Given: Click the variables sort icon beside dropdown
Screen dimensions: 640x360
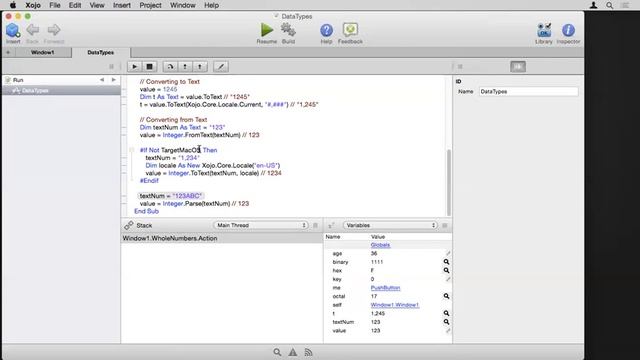Looking at the screenshot, I should tap(331, 225).
